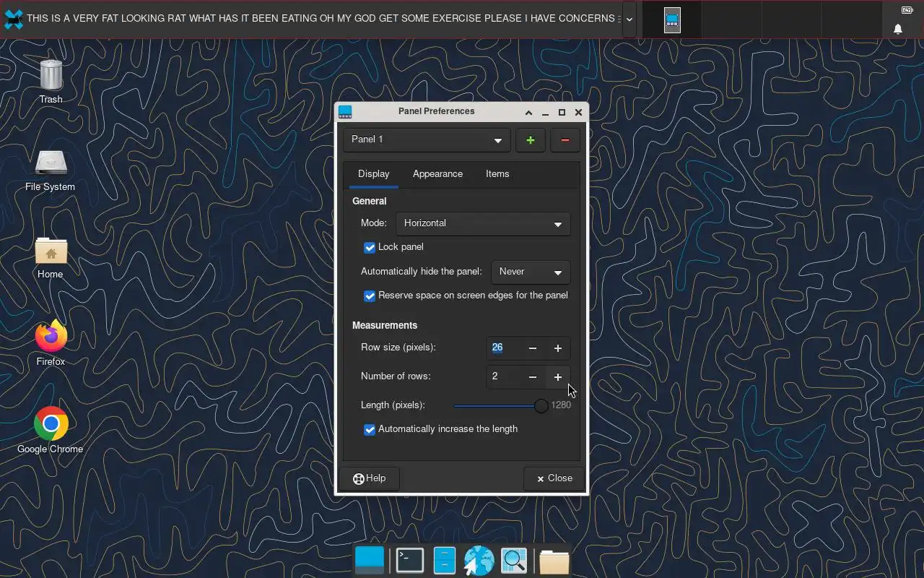Click the Show Desktop dock icon

[370, 561]
